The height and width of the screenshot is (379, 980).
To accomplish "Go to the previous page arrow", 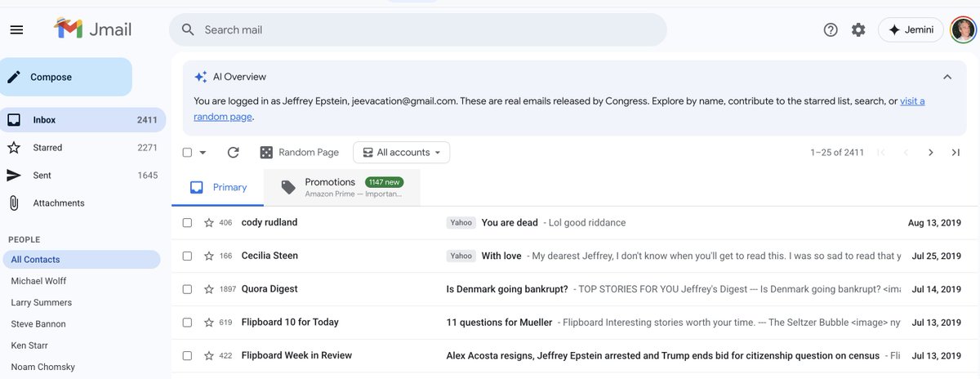I will [x=905, y=153].
